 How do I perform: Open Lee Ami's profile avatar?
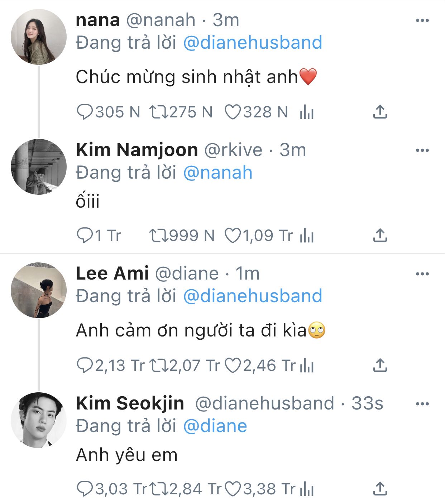tap(39, 290)
